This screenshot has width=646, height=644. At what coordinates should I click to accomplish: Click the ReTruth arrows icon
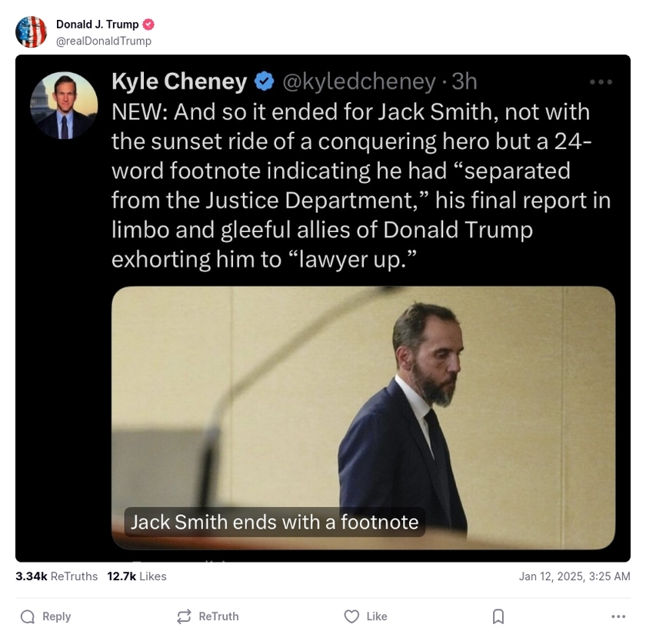184,616
